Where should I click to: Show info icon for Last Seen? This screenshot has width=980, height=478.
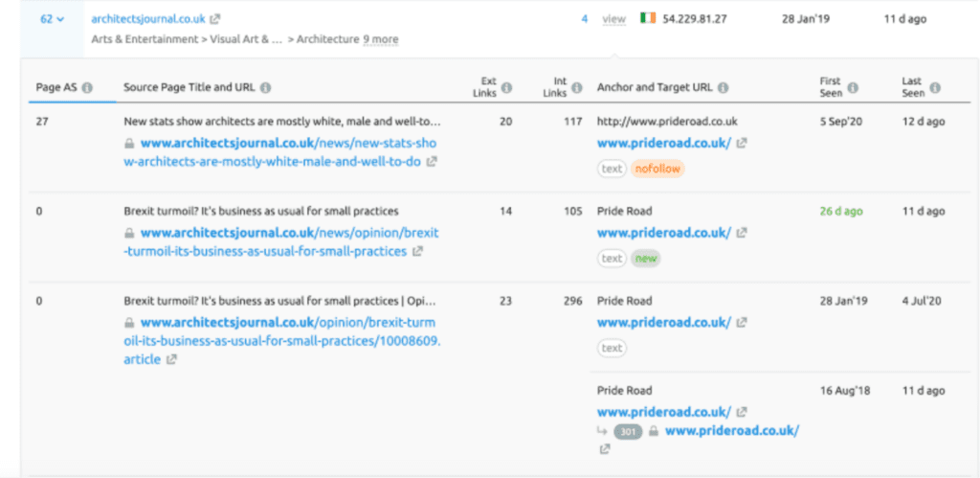click(x=935, y=87)
